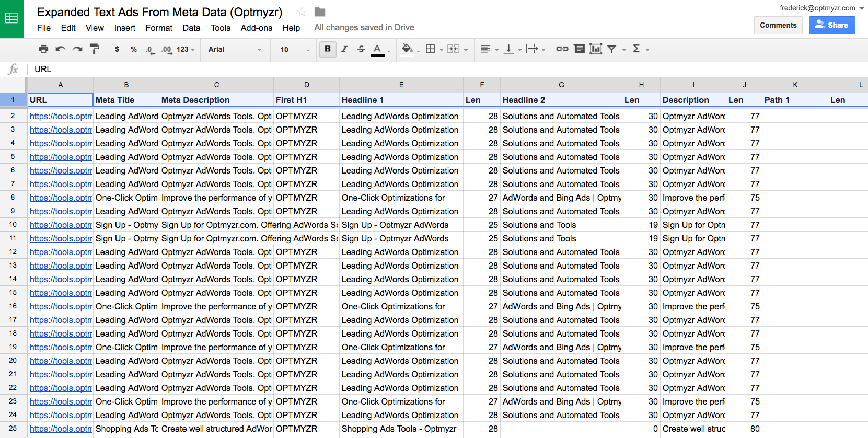This screenshot has width=868, height=438.
Task: Open merge cells options
Action: [457, 49]
